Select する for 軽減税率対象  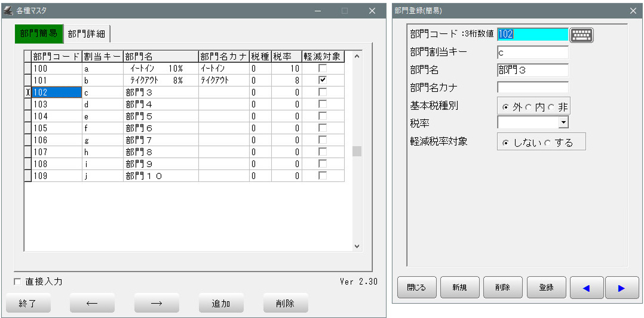click(548, 143)
